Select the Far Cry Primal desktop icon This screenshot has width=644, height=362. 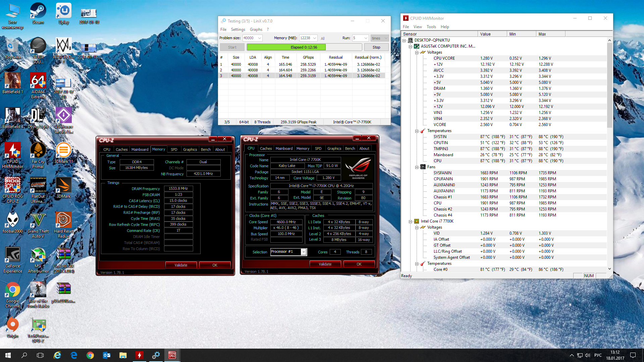[38, 155]
